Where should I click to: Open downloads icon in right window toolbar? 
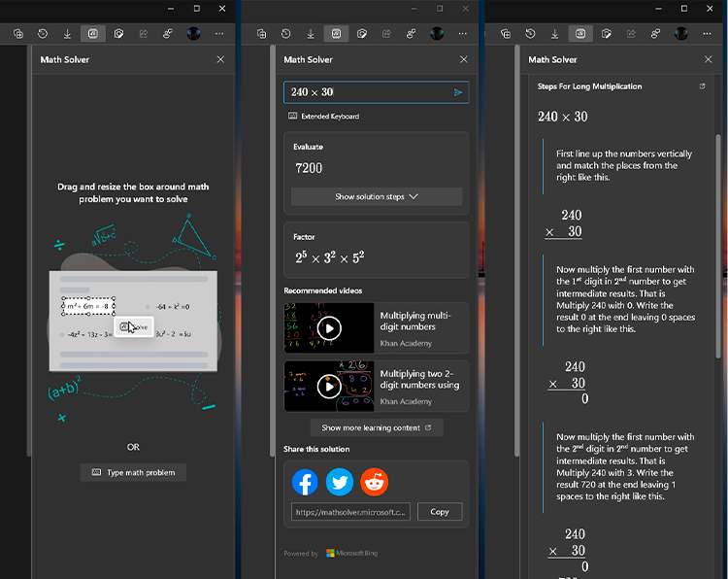click(x=555, y=33)
